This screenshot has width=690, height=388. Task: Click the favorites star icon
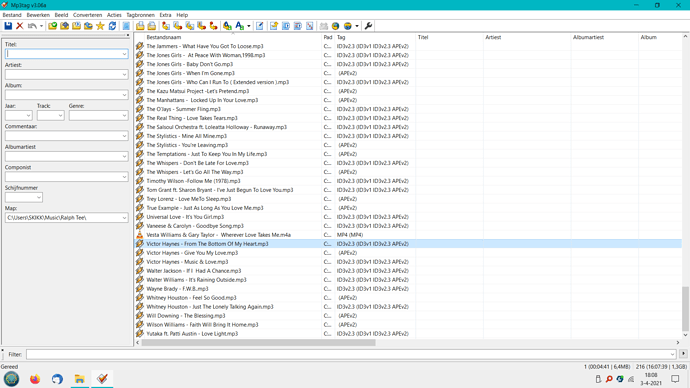tap(100, 26)
